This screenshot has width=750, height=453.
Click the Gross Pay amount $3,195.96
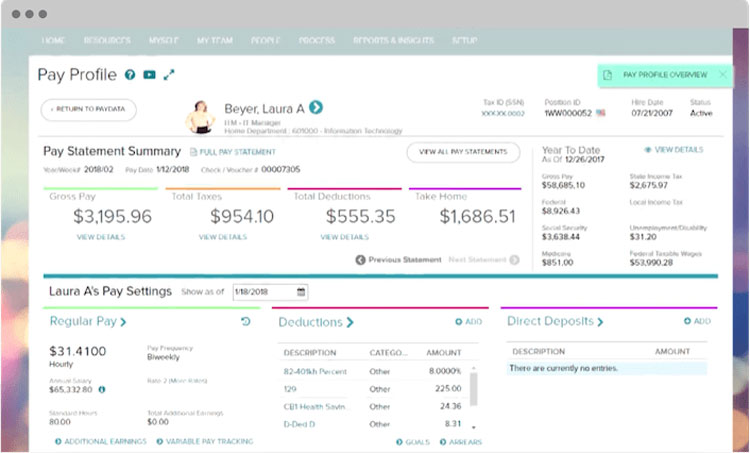[x=112, y=217]
